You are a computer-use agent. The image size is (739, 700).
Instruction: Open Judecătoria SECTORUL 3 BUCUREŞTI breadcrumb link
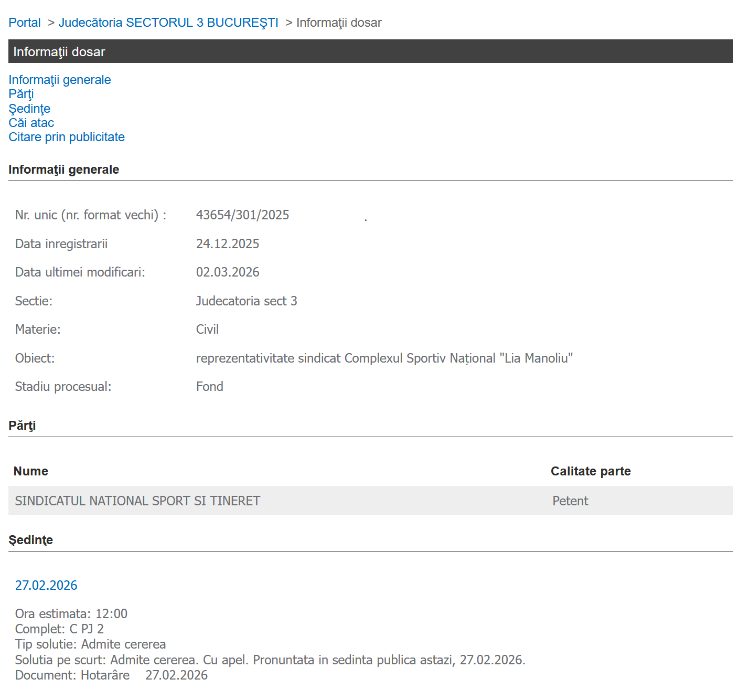[168, 23]
